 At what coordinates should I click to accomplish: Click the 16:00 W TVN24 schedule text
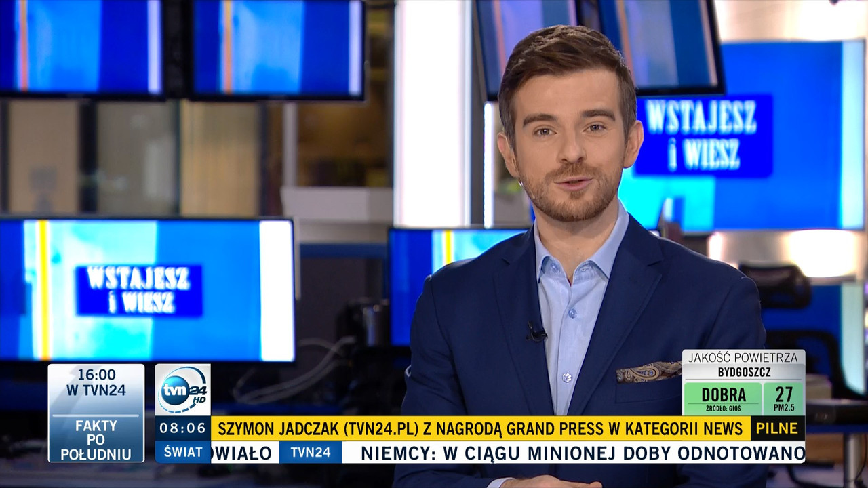(x=96, y=382)
